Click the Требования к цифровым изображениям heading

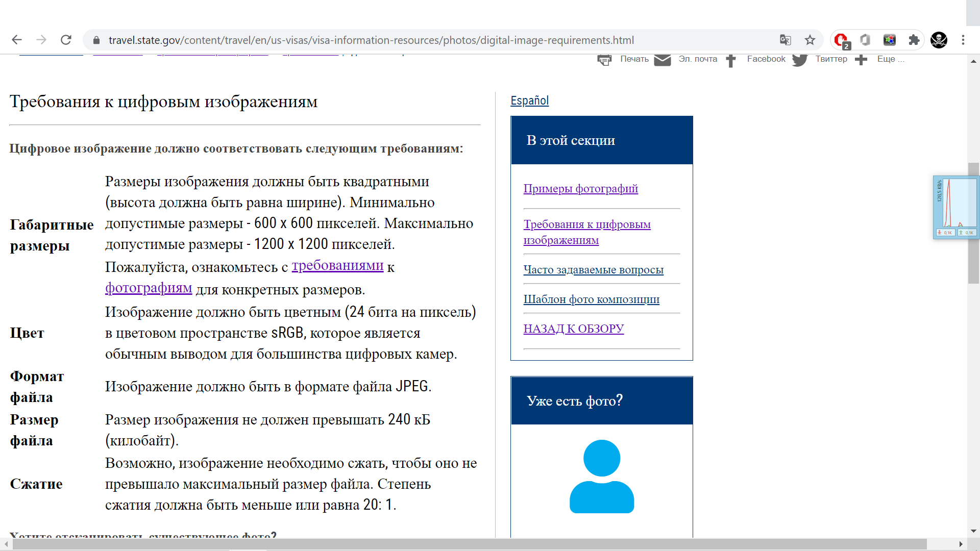pos(163,102)
